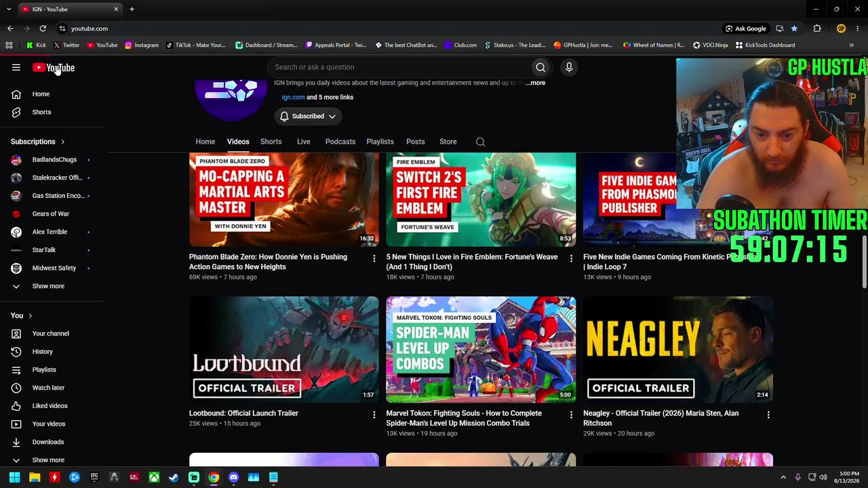Screen dimensions: 868x488
Task: Open Epic Games Launcher from the taskbar
Action: click(x=94, y=477)
